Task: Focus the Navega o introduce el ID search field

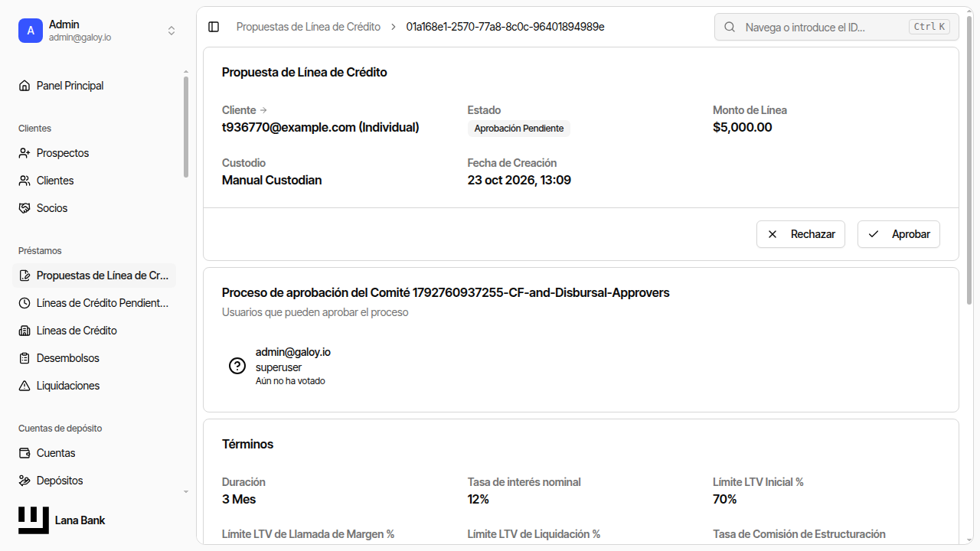Action: [837, 27]
